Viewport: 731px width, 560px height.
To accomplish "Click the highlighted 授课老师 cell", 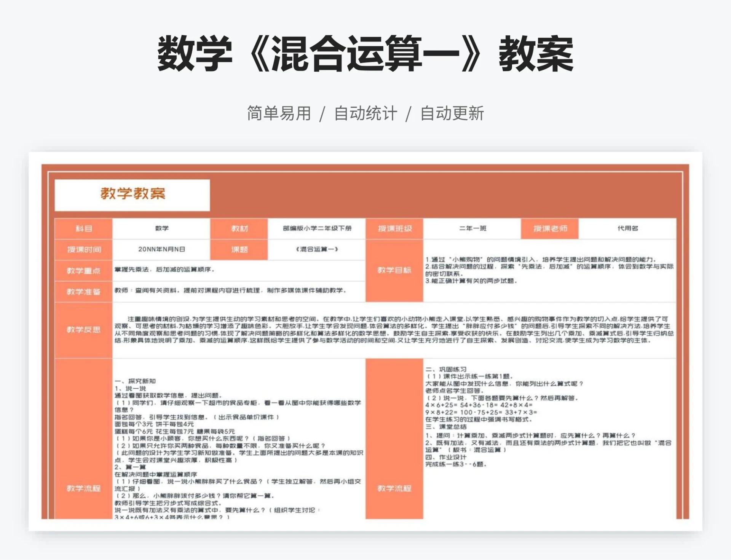I will pyautogui.click(x=550, y=228).
